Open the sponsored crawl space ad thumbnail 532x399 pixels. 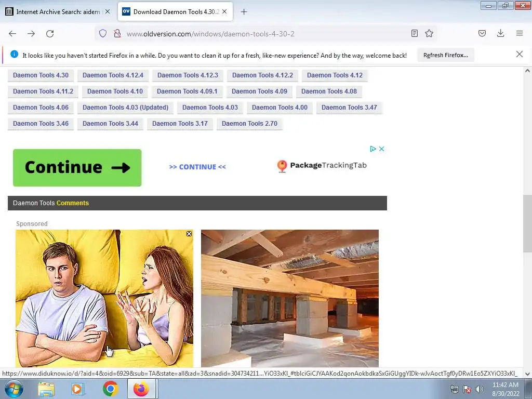pyautogui.click(x=290, y=299)
